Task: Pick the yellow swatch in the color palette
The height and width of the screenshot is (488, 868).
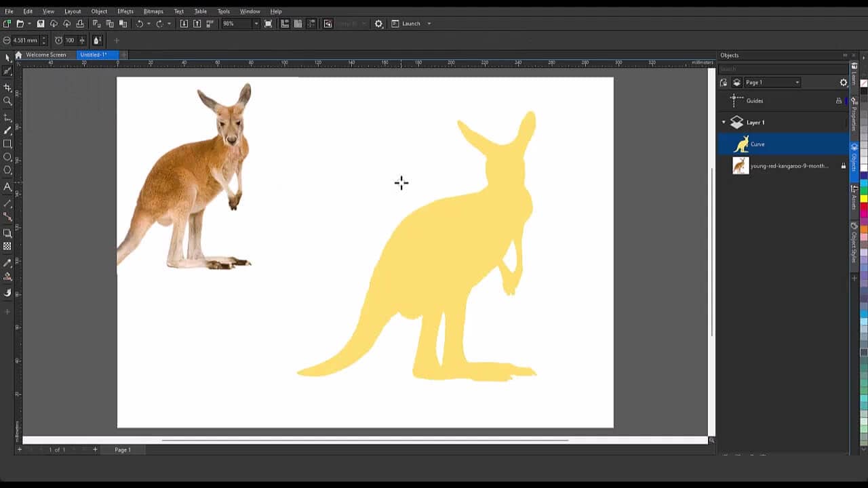Action: tap(864, 199)
